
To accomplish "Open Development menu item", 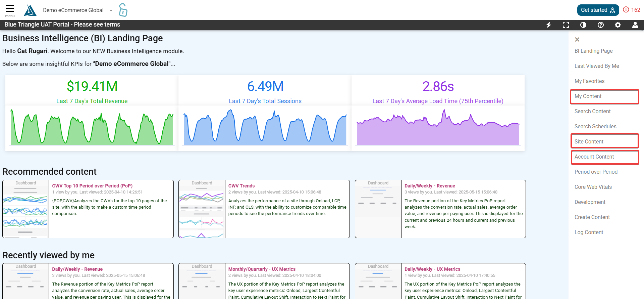I will (x=590, y=202).
